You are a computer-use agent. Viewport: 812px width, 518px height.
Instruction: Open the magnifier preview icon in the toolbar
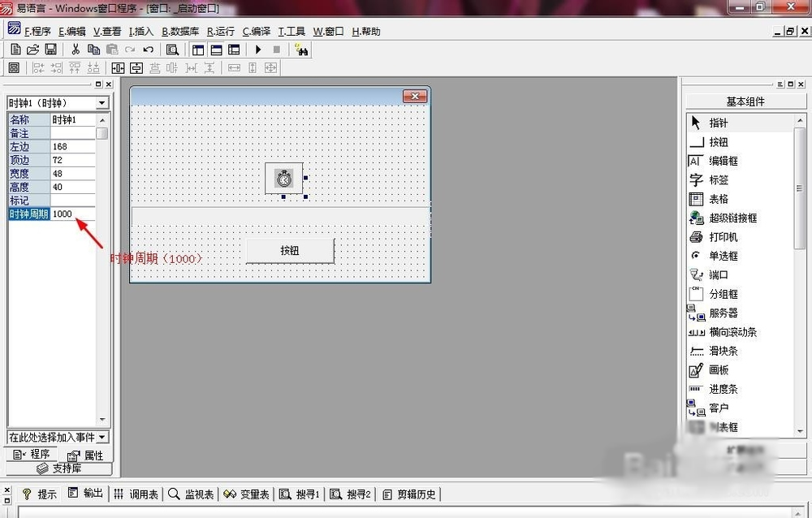172,50
